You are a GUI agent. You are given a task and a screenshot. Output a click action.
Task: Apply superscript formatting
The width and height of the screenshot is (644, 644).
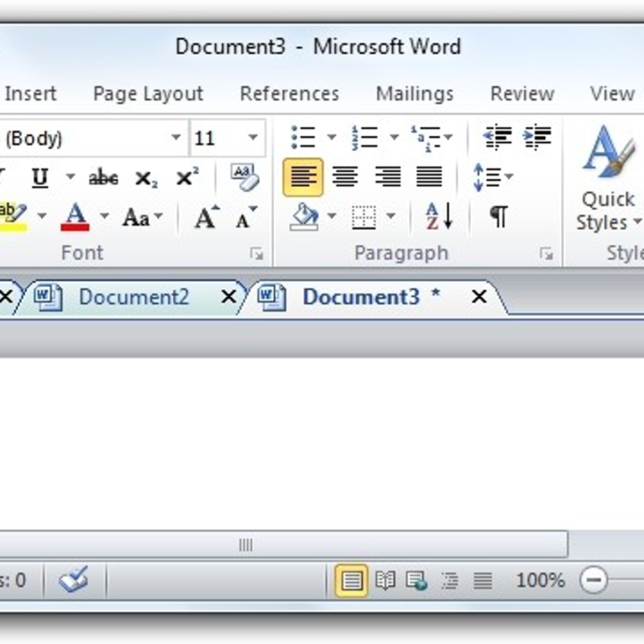coord(187,177)
